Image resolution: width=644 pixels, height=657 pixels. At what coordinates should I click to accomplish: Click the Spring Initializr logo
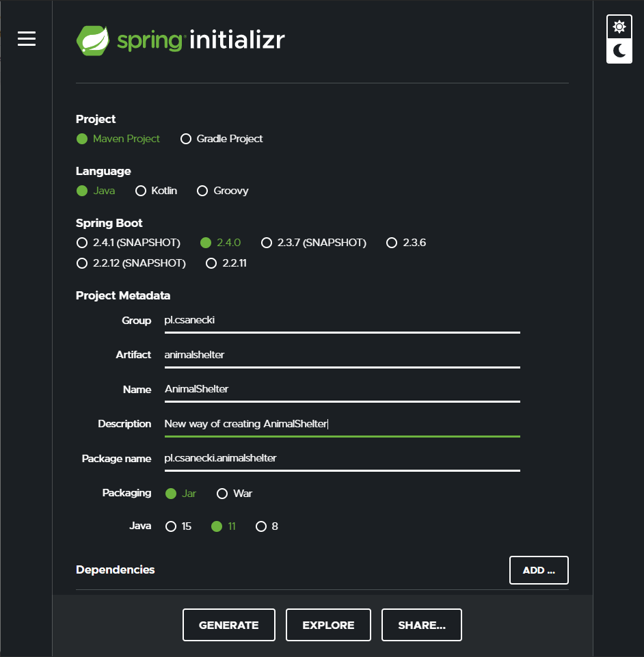[x=180, y=40]
